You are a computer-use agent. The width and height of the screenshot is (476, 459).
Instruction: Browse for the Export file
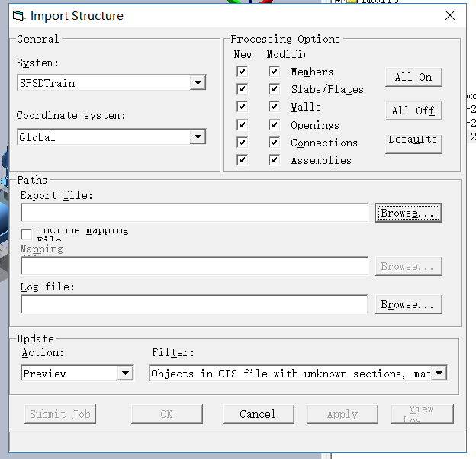click(x=409, y=213)
